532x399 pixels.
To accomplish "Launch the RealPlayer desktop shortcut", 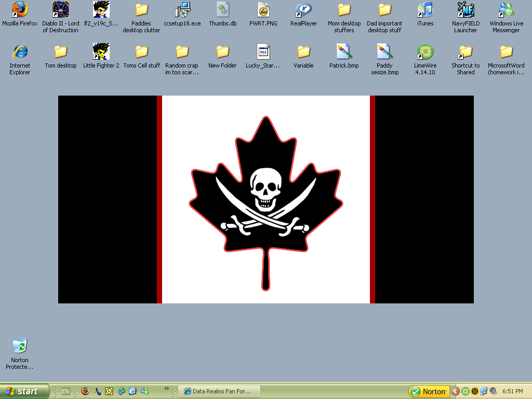I will (x=303, y=10).
